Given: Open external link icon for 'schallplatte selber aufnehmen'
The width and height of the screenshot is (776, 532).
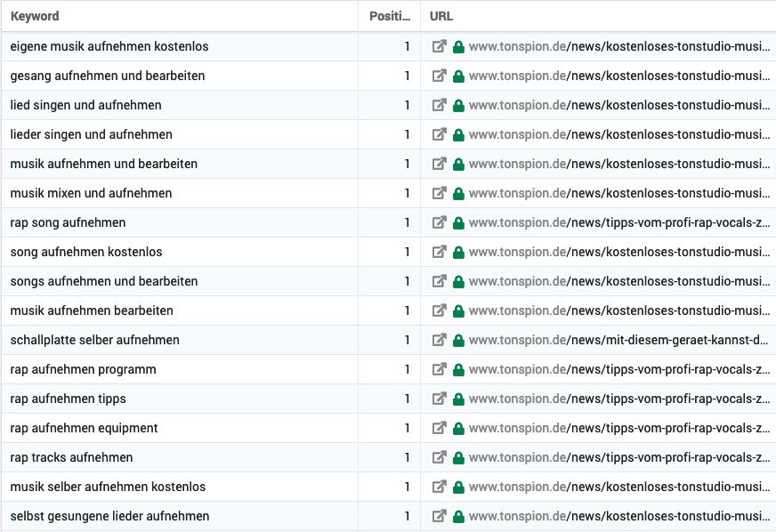Looking at the screenshot, I should (x=439, y=340).
